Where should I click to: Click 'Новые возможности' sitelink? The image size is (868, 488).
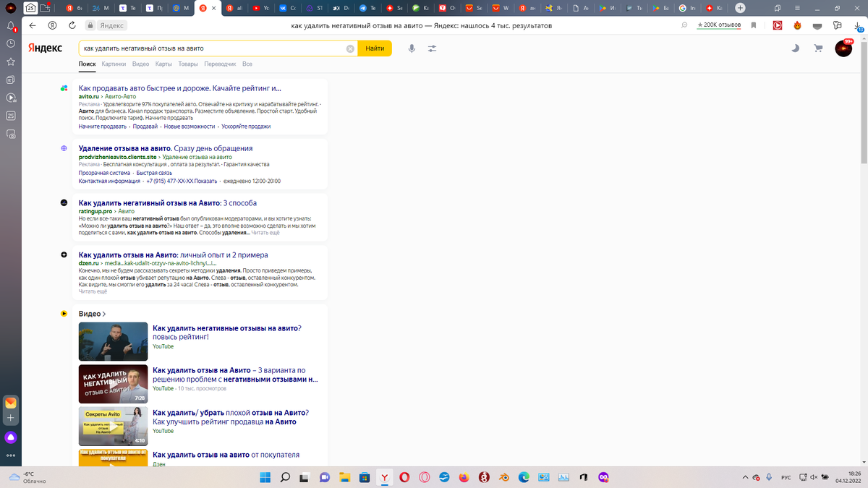tap(190, 127)
